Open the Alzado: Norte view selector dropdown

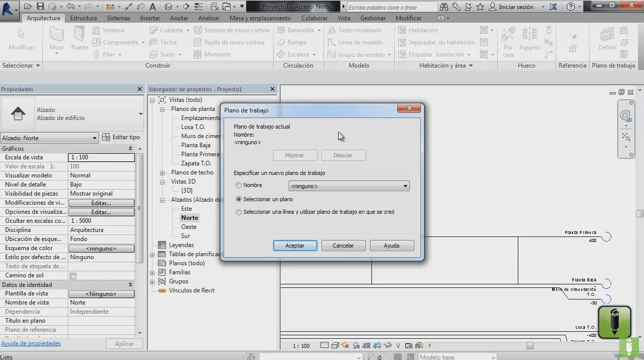point(49,138)
